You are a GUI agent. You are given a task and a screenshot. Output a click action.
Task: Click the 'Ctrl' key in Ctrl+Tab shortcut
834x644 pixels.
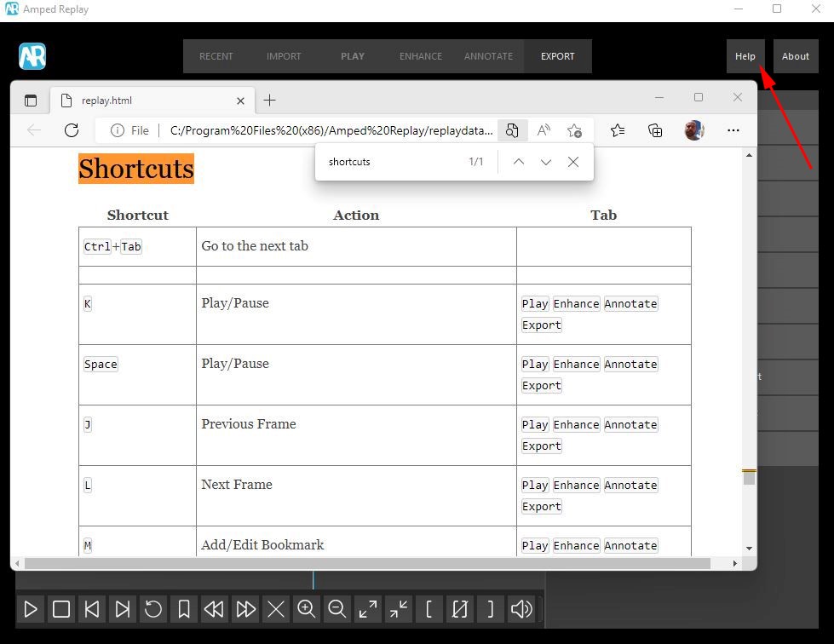97,247
